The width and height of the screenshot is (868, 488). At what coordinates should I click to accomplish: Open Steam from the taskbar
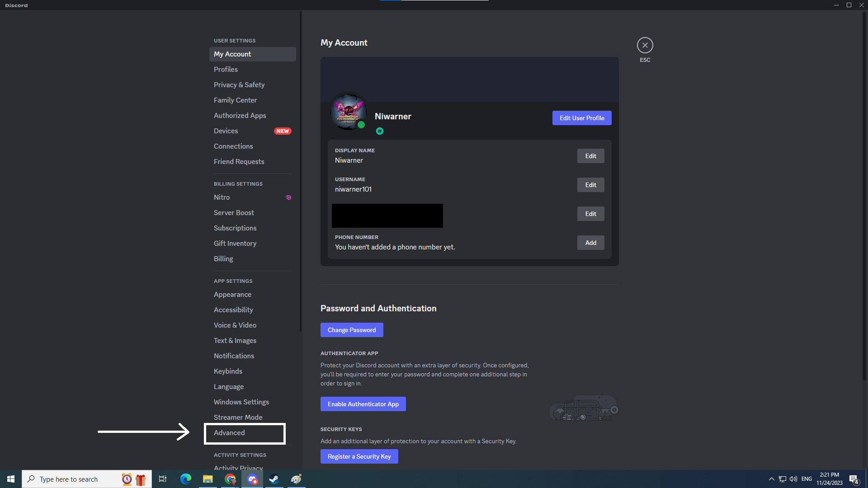274,479
